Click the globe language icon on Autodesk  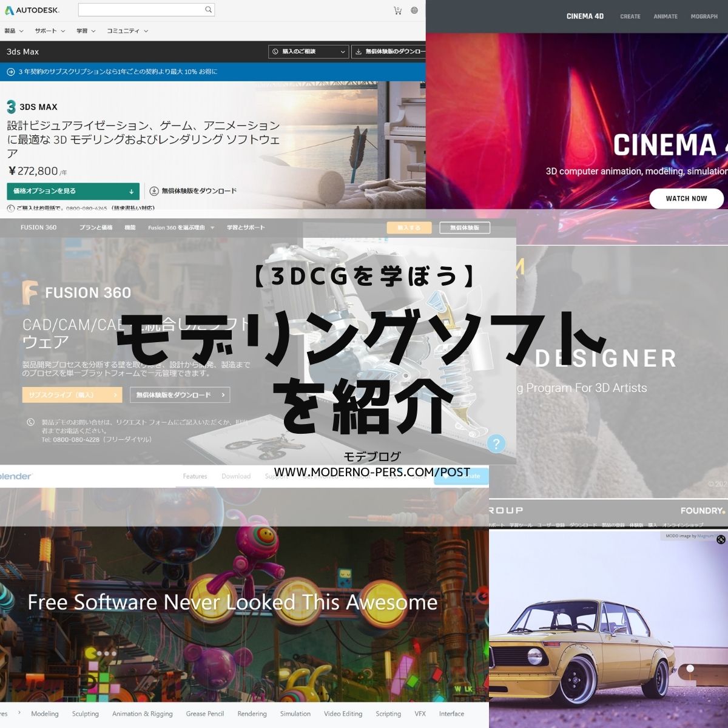pyautogui.click(x=414, y=10)
